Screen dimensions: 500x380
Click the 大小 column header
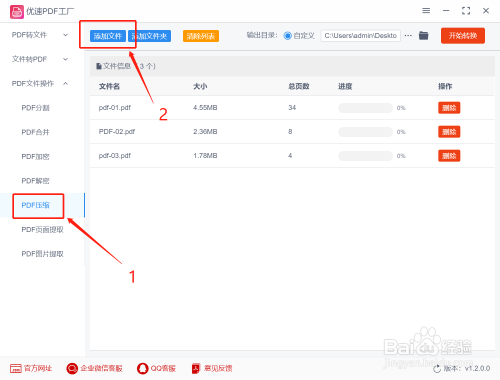point(200,87)
